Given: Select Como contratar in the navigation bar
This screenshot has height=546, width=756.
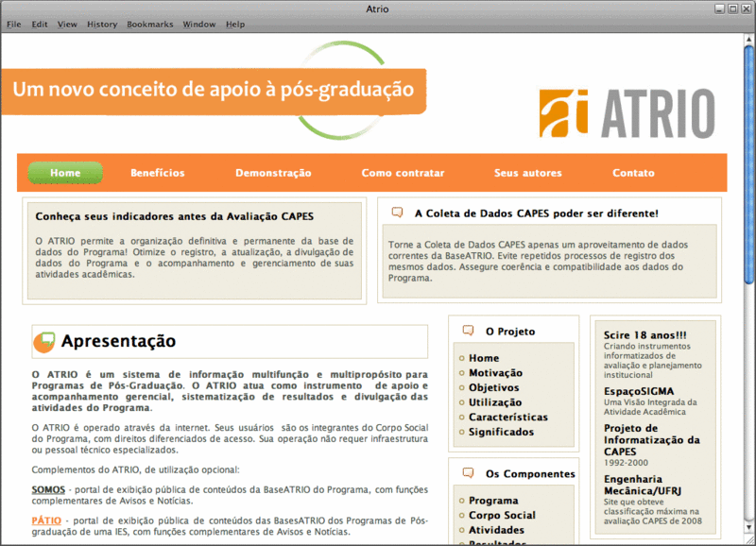Looking at the screenshot, I should 403,173.
